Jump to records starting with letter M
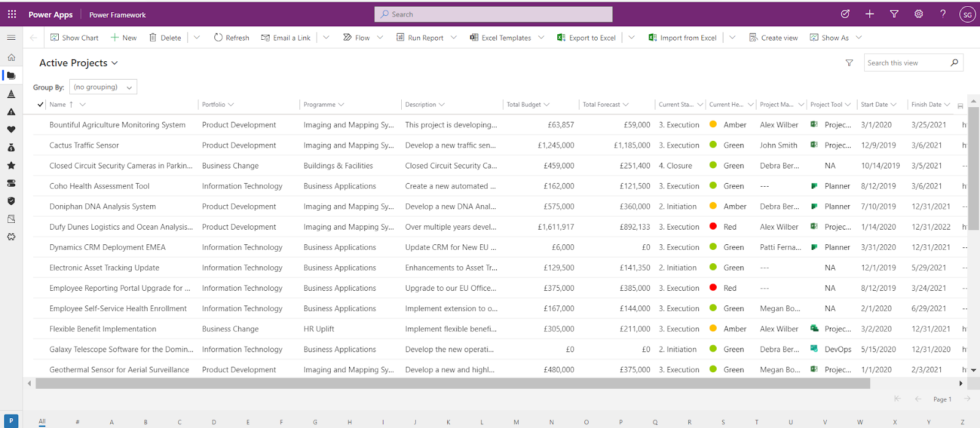 (x=516, y=422)
